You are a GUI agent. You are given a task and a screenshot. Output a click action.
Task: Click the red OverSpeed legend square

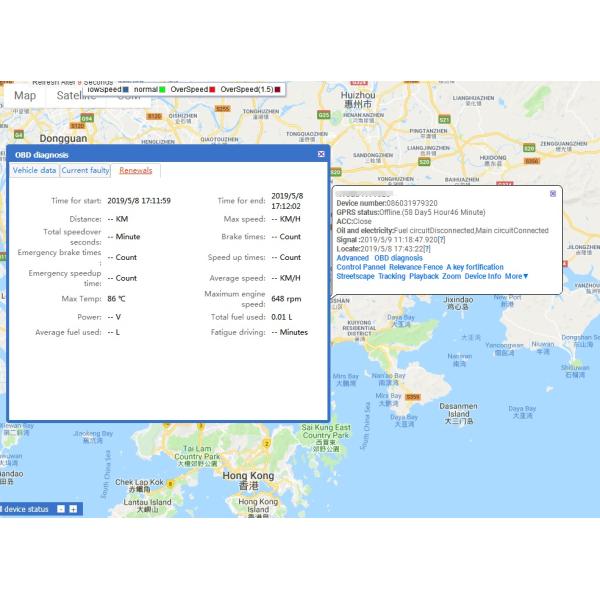(212, 89)
